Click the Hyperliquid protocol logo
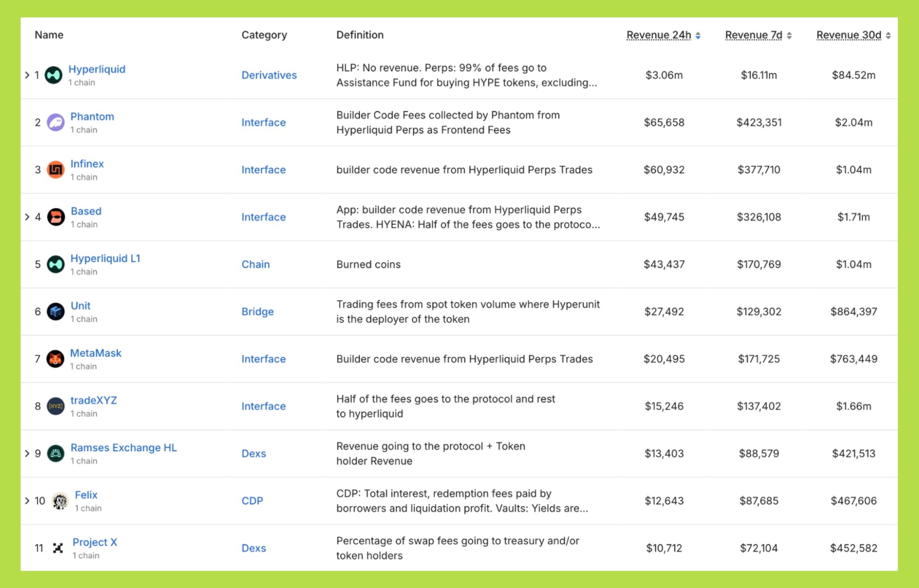The width and height of the screenshot is (919, 588). click(x=54, y=75)
